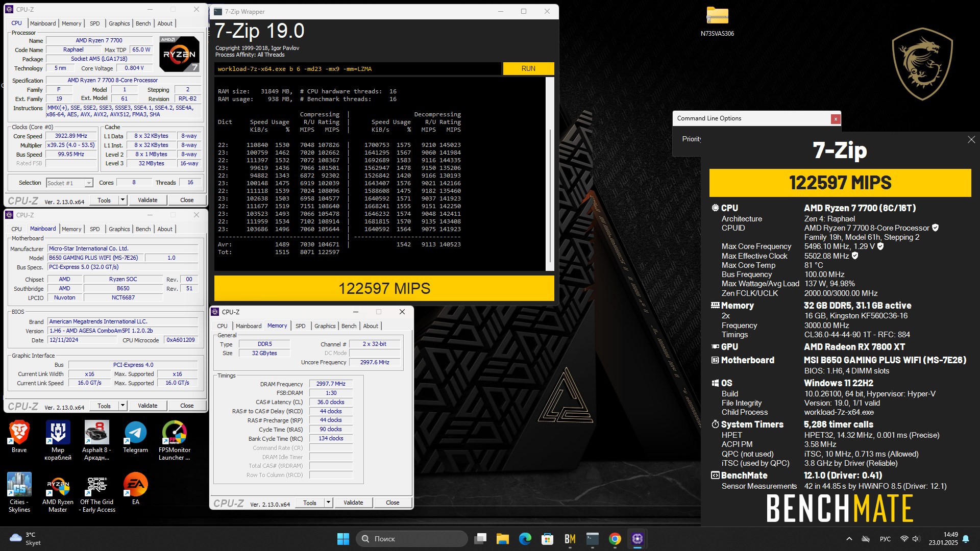
Task: Close the Command Line Options dialog
Action: [x=836, y=119]
